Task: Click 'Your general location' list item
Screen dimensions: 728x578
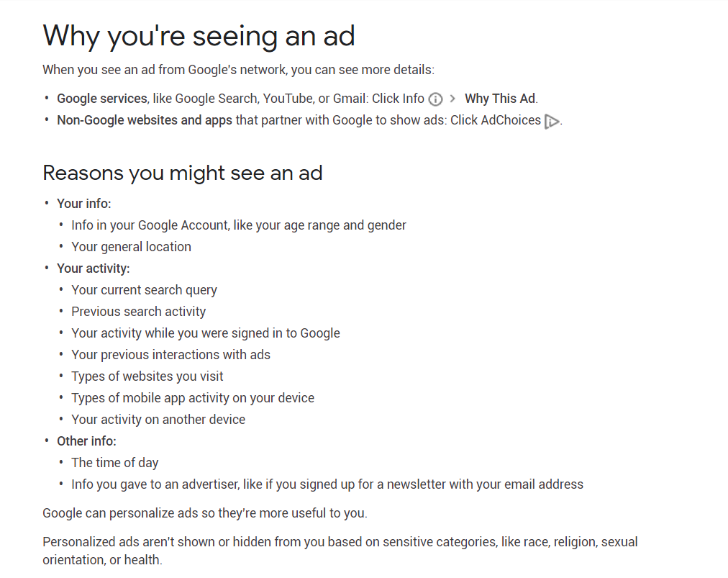Action: (x=131, y=247)
